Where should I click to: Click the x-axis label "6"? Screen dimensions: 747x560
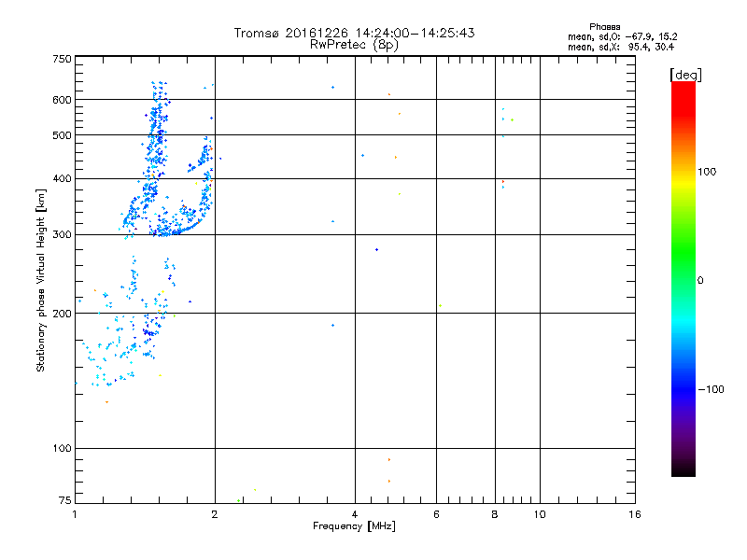[436, 514]
